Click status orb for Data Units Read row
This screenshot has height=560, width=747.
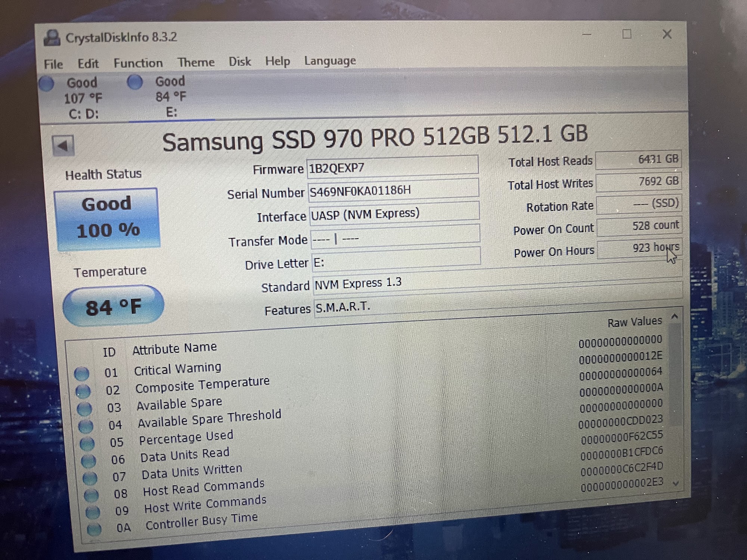88,461
